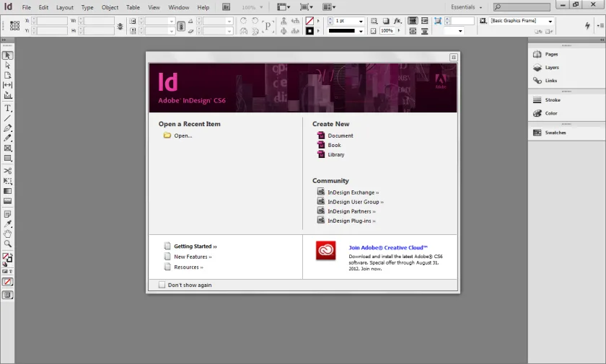The image size is (606, 364).
Task: Follow the Join Adobe Creative Cloud link
Action: pos(388,248)
